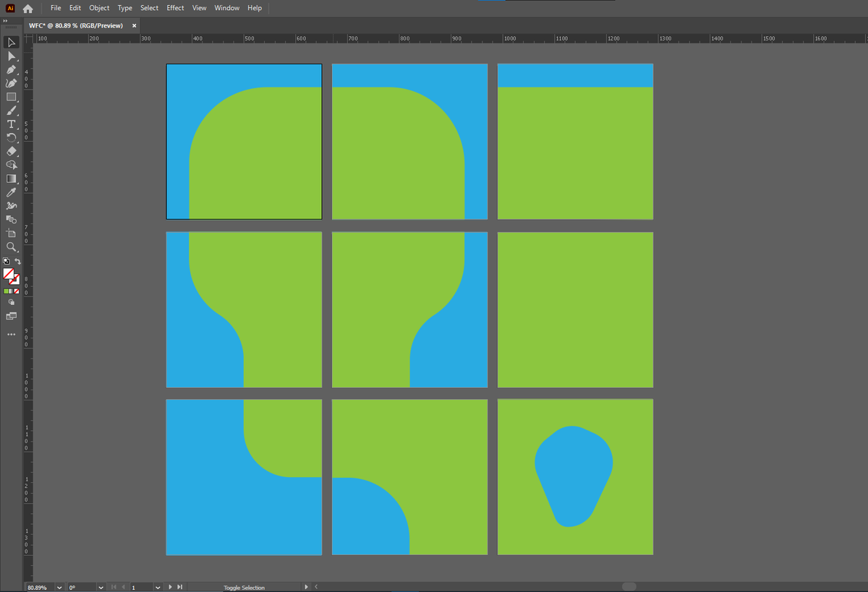Go to next artboard button

[170, 588]
